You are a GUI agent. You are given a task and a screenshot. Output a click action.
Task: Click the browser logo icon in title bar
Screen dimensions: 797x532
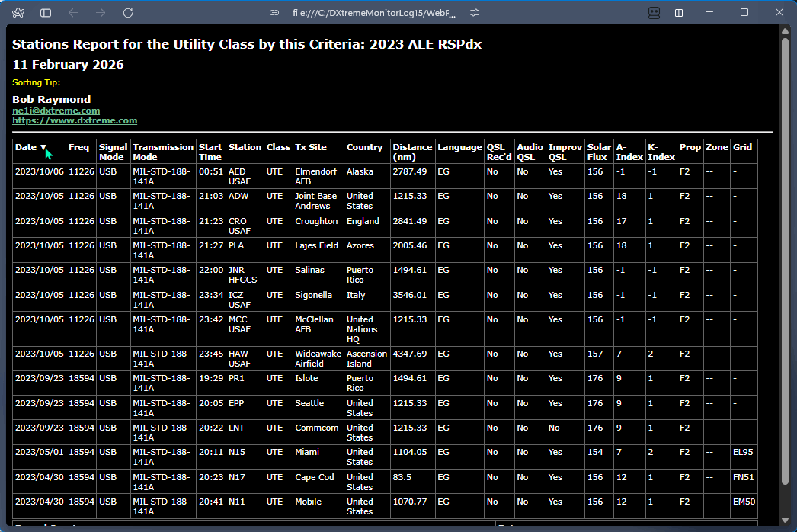coord(18,13)
